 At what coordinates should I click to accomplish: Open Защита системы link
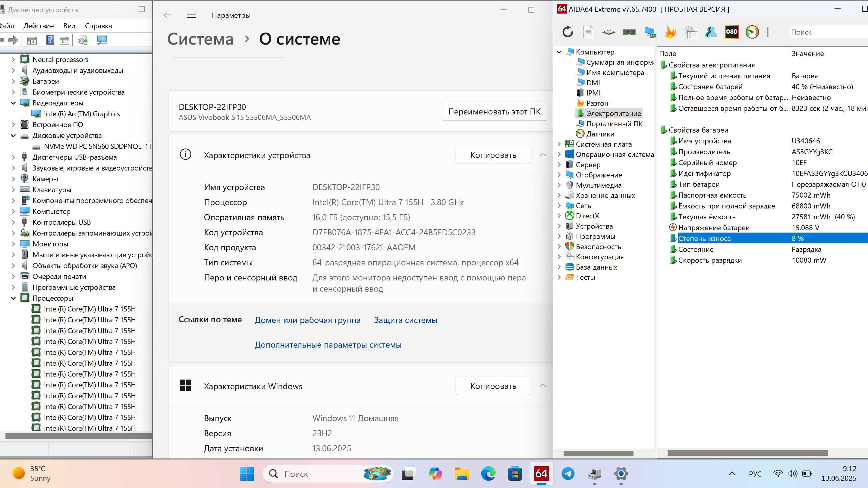[406, 320]
